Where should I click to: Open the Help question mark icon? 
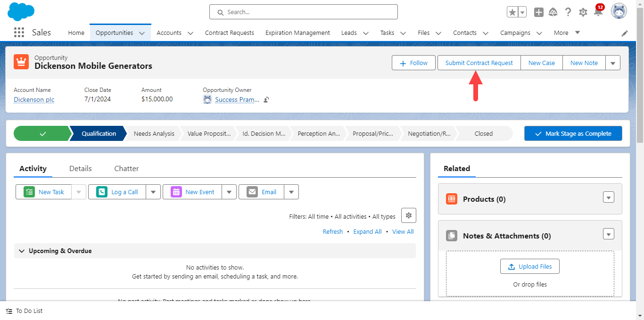[x=568, y=12]
